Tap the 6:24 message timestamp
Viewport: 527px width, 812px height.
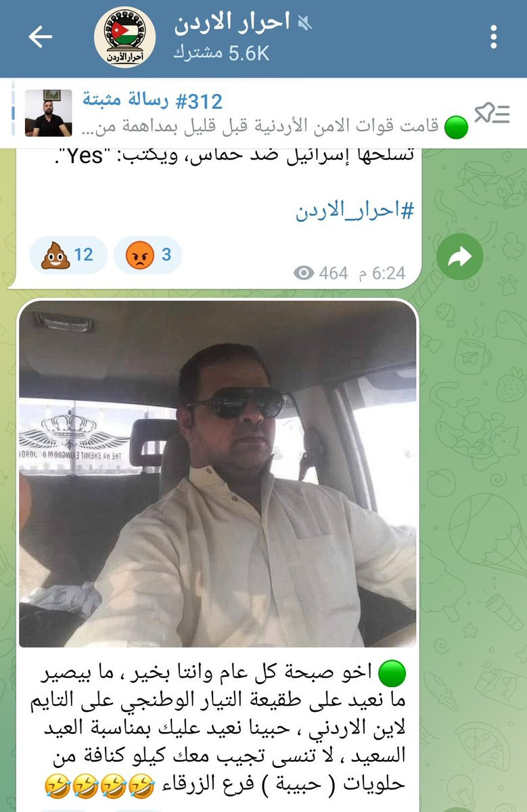point(388,273)
